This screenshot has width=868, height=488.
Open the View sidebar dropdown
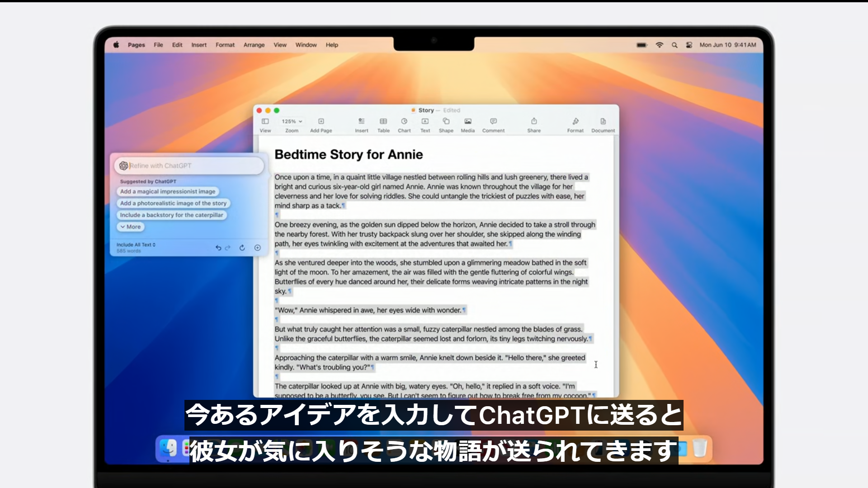265,122
